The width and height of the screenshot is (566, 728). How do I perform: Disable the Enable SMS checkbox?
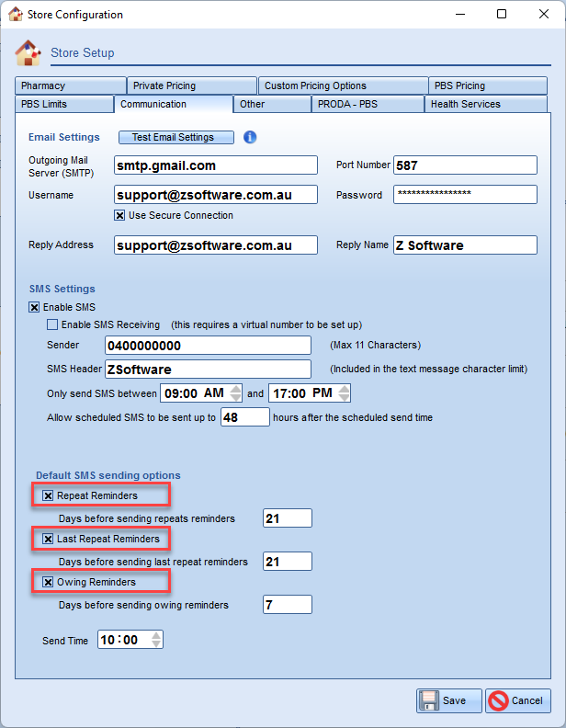point(35,307)
